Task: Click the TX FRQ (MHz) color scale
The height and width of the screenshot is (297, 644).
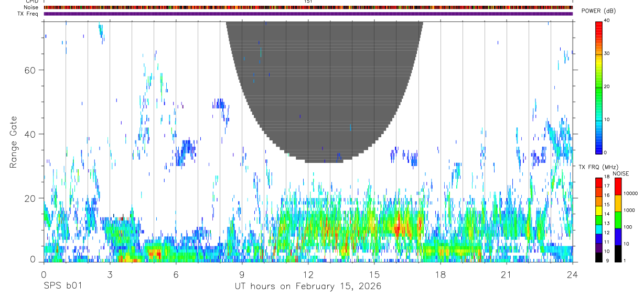Action: (x=598, y=220)
